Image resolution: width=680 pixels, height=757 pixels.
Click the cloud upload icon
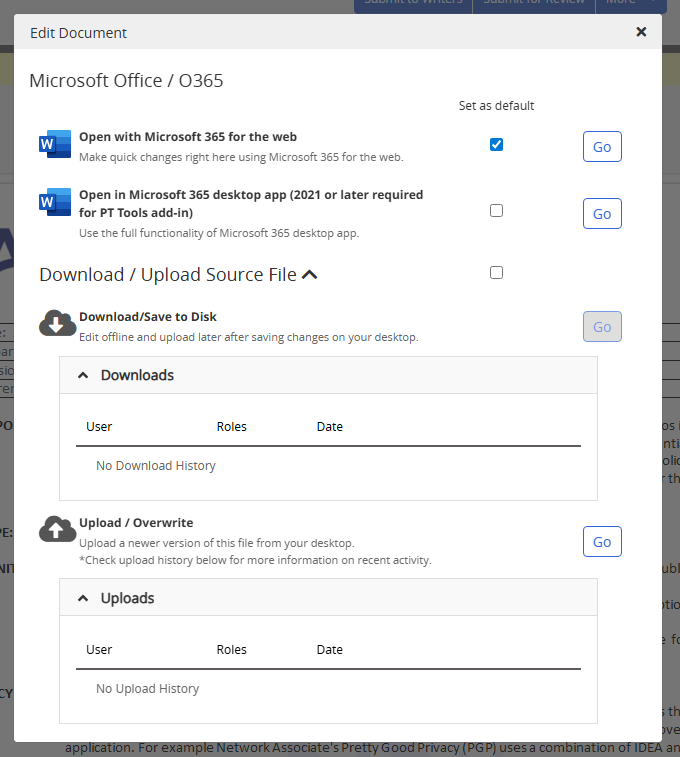[57, 529]
